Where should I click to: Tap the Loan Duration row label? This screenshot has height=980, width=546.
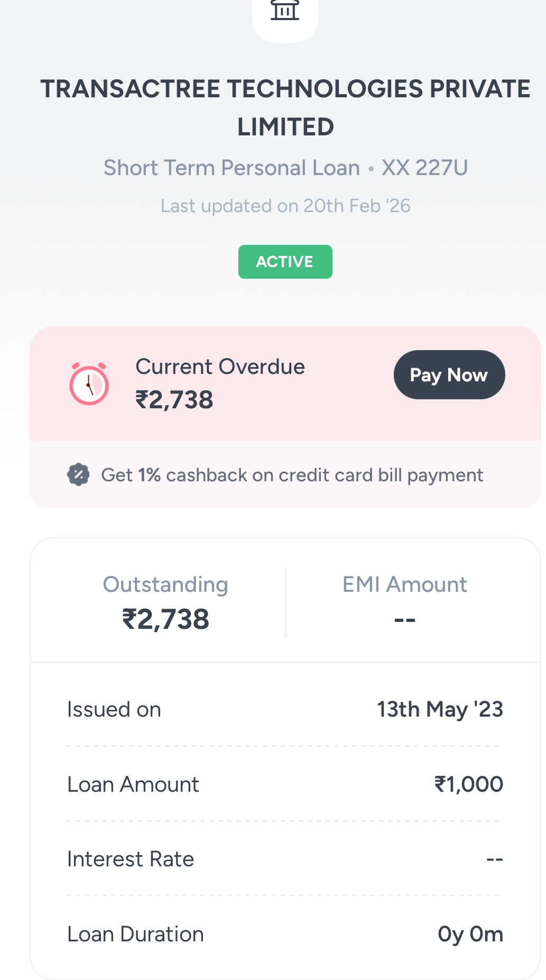[x=135, y=934]
